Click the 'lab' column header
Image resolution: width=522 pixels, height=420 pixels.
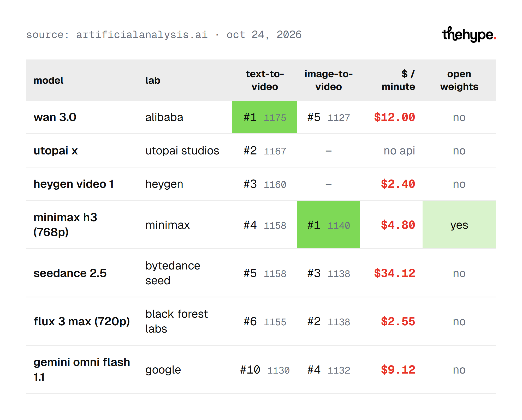(x=153, y=80)
